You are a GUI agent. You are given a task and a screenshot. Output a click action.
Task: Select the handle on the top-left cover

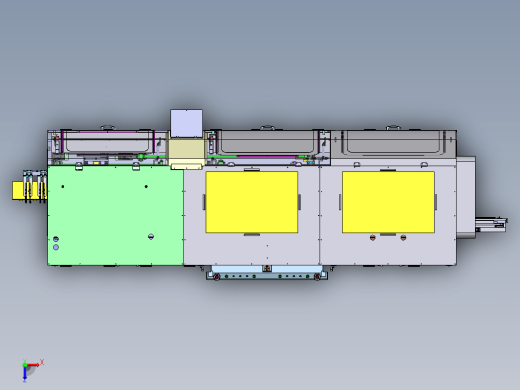point(107,127)
